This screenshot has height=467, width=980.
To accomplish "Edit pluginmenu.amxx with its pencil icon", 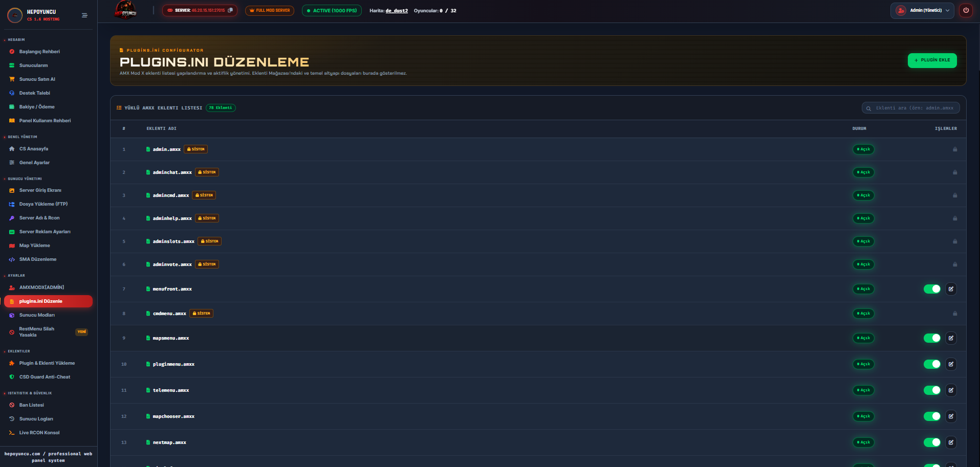I will coord(951,364).
